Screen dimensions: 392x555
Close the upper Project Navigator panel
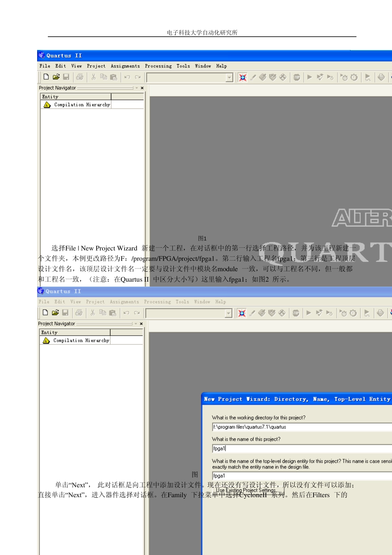click(x=142, y=88)
